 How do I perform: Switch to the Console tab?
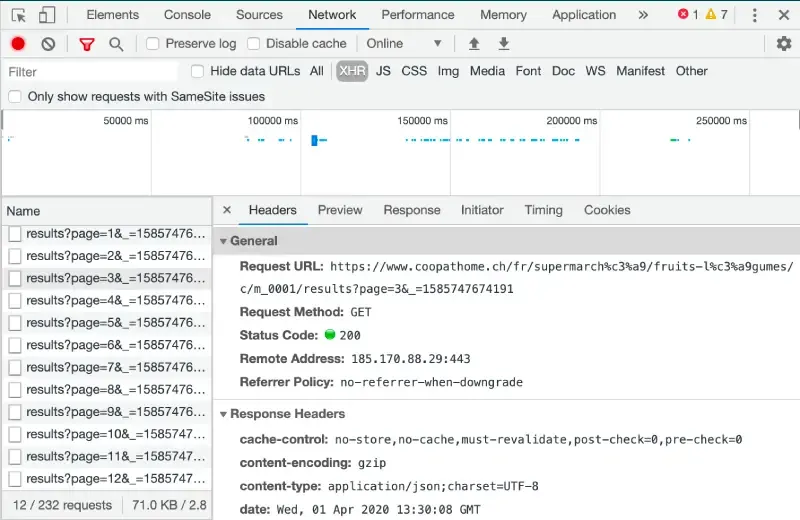pyautogui.click(x=187, y=15)
